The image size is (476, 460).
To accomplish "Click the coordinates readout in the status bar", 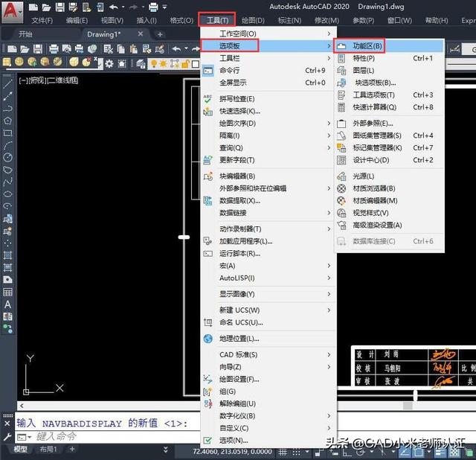I will (232, 452).
